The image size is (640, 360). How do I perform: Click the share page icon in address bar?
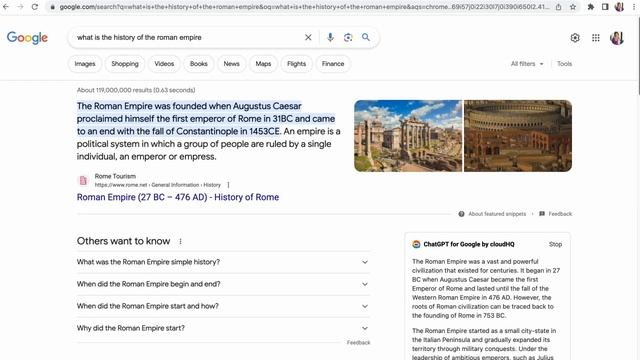pos(558,7)
